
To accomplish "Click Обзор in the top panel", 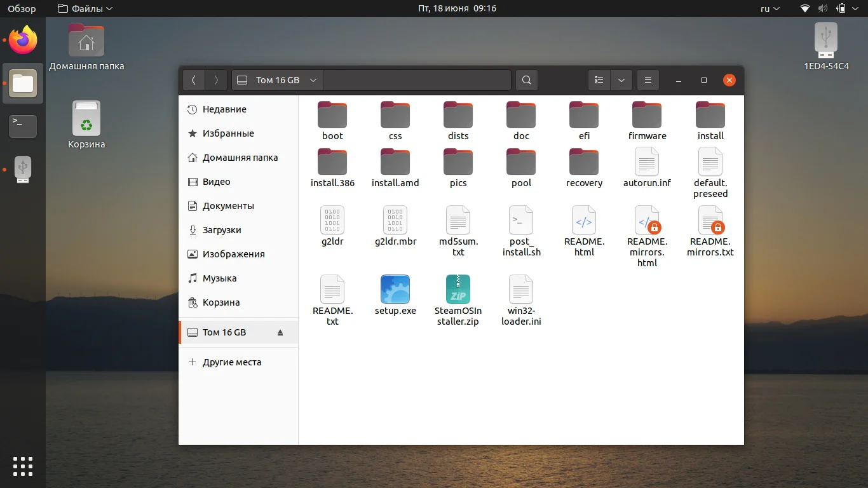I will coord(22,9).
